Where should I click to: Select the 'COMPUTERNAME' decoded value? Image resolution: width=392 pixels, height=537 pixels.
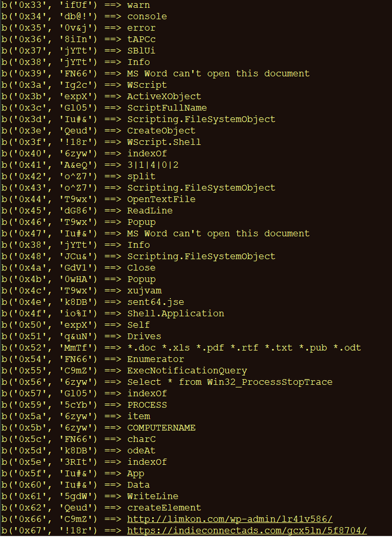[x=162, y=428]
